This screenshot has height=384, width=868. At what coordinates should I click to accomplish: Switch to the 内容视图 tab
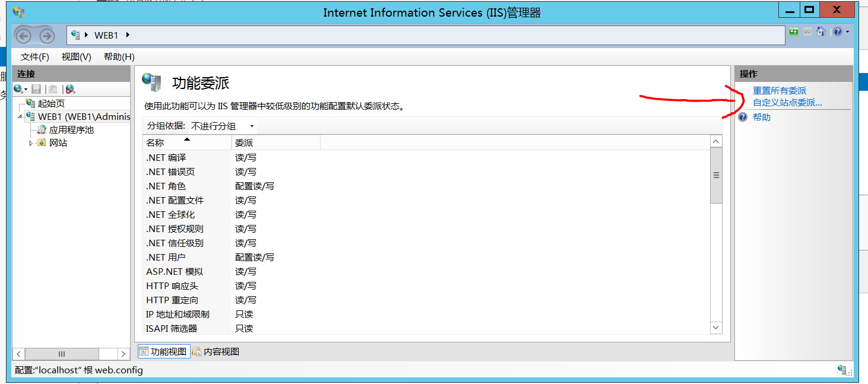click(215, 351)
